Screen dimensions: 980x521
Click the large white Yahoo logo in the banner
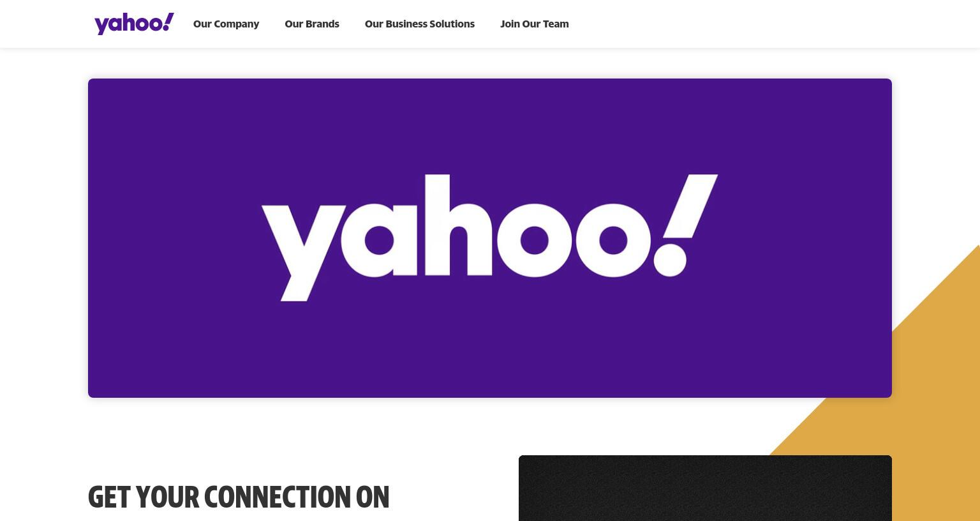pos(489,238)
